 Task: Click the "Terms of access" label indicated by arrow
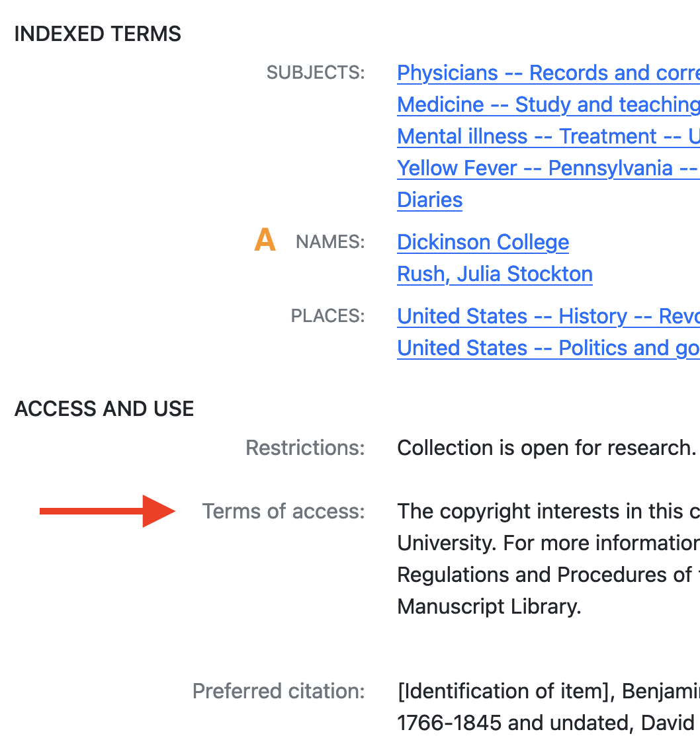[x=283, y=511]
